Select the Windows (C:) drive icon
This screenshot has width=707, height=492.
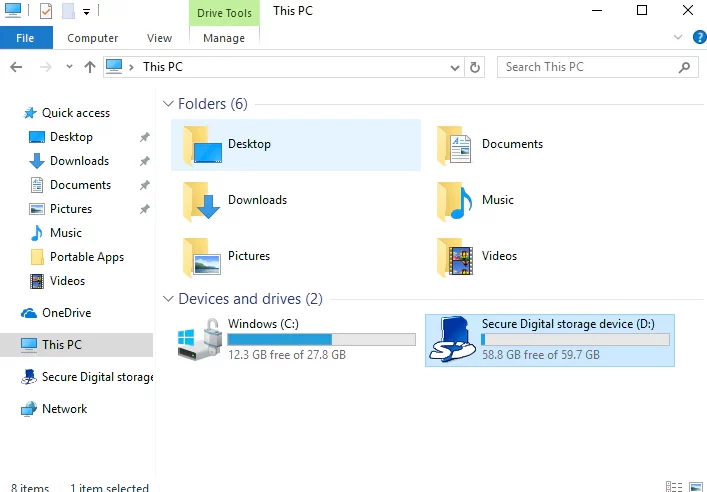coord(200,339)
